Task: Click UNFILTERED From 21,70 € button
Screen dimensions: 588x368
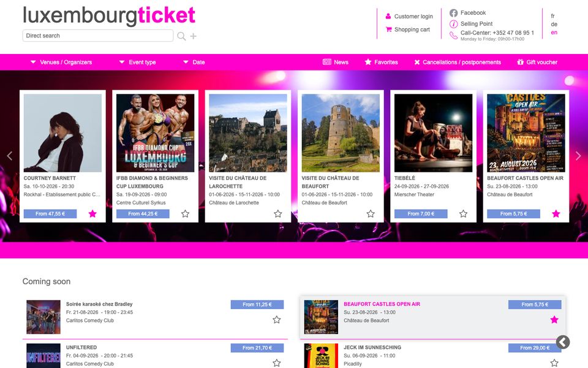Action: [257, 348]
